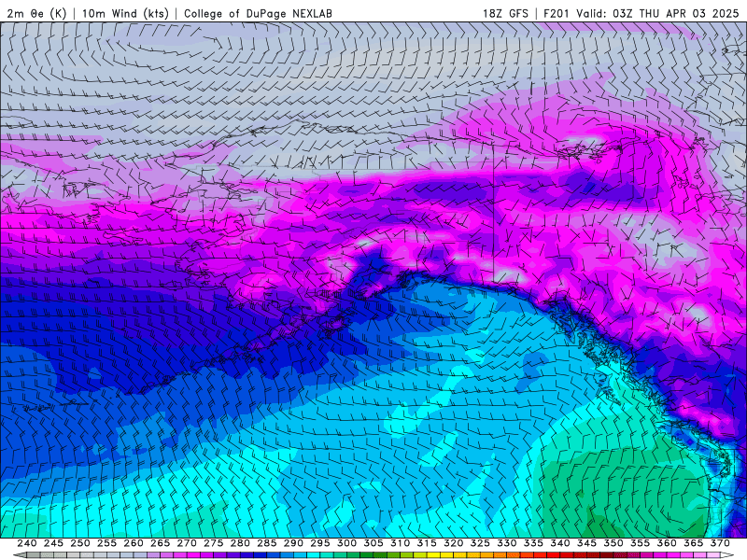This screenshot has height=560, width=747.
Task: Click the 265 value on the color scale
Action: click(160, 543)
